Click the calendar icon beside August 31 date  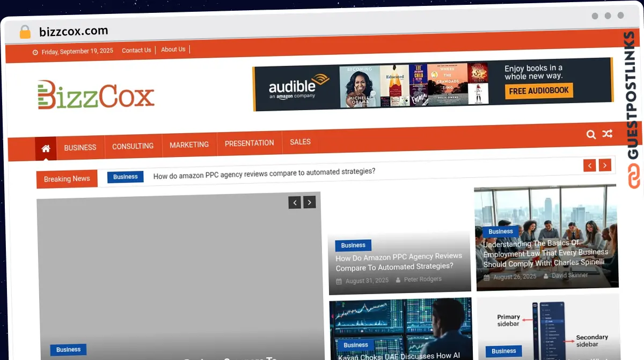[x=341, y=280]
